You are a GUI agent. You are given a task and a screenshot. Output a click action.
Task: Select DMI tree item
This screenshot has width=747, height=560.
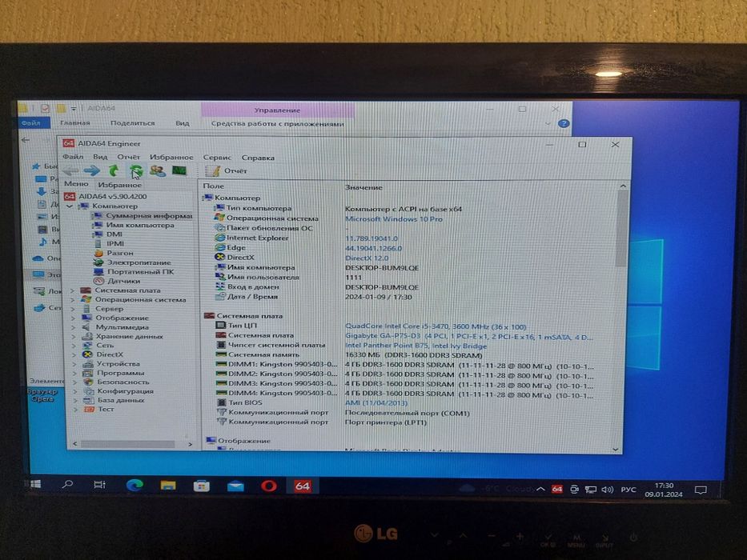(114, 234)
